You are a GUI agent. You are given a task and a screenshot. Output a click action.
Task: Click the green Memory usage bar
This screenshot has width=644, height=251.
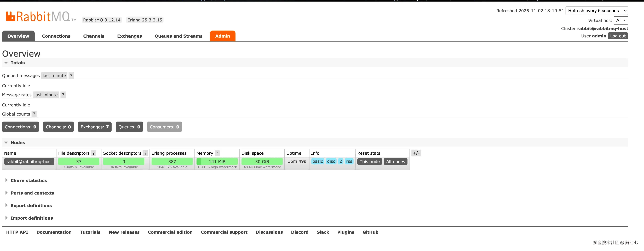click(x=217, y=162)
